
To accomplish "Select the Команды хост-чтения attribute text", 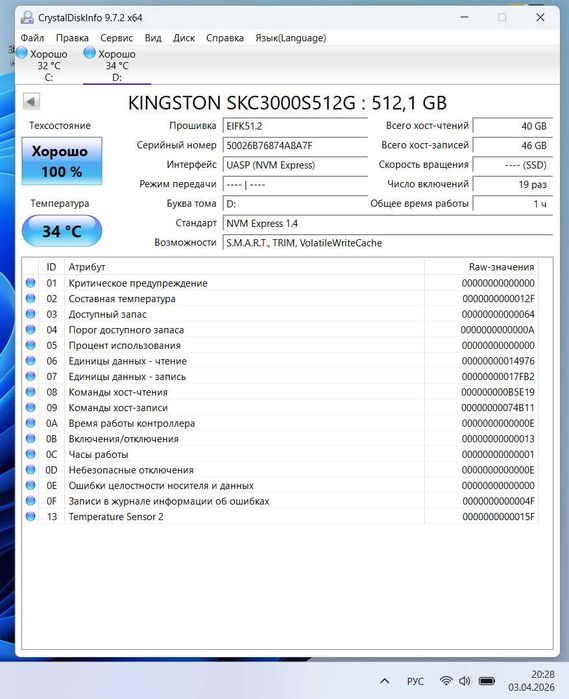I will (x=118, y=392).
